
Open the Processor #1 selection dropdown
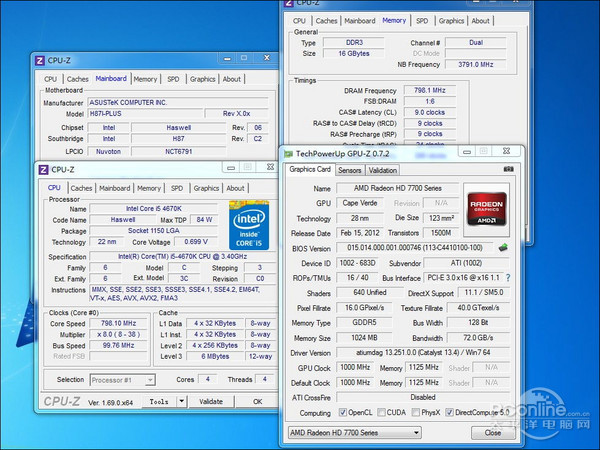pyautogui.click(x=122, y=379)
